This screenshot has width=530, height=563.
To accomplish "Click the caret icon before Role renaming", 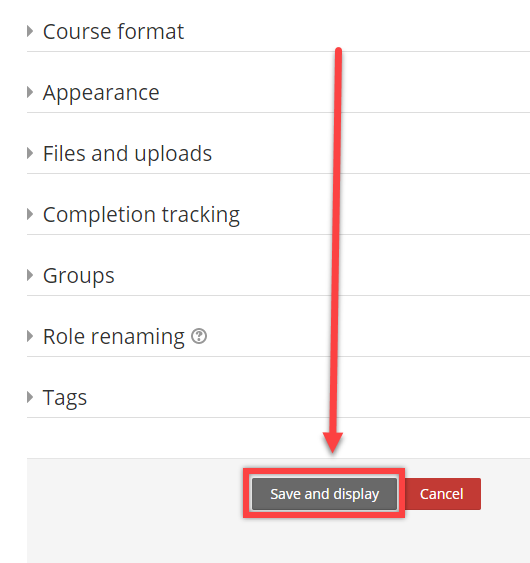I will pyautogui.click(x=30, y=337).
